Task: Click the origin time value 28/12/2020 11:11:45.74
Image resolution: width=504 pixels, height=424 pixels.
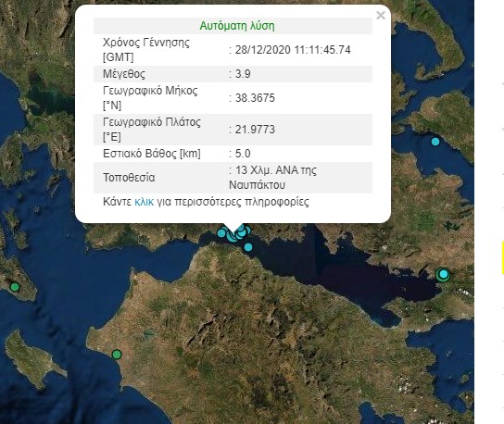Action: (293, 50)
